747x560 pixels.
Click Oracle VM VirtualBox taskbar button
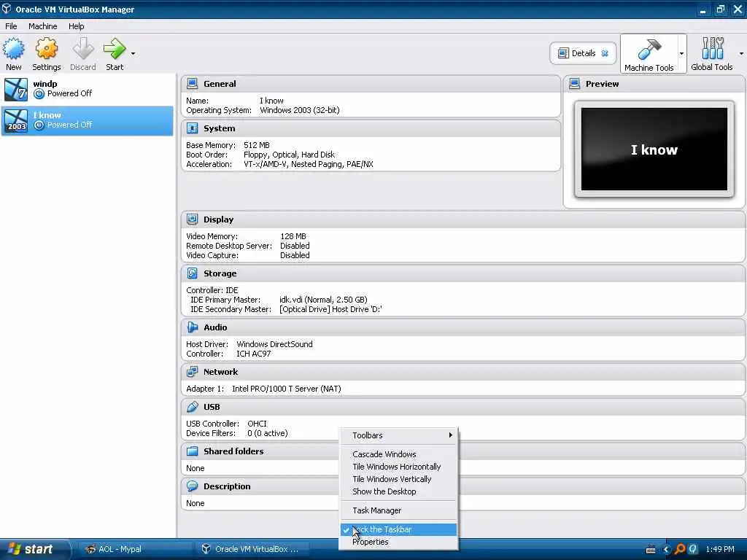[252, 549]
